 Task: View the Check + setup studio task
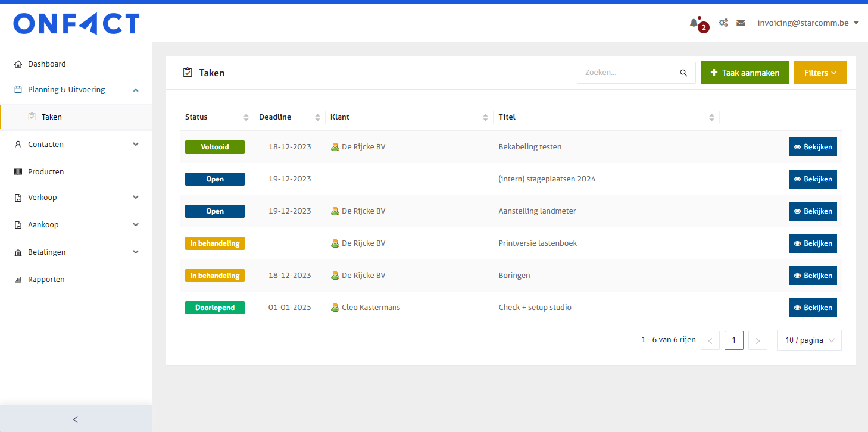812,308
